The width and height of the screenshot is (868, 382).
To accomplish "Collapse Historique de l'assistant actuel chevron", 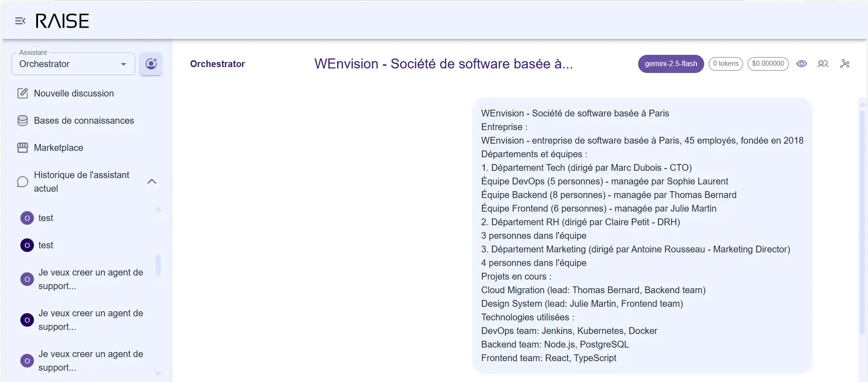I will coord(152,182).
